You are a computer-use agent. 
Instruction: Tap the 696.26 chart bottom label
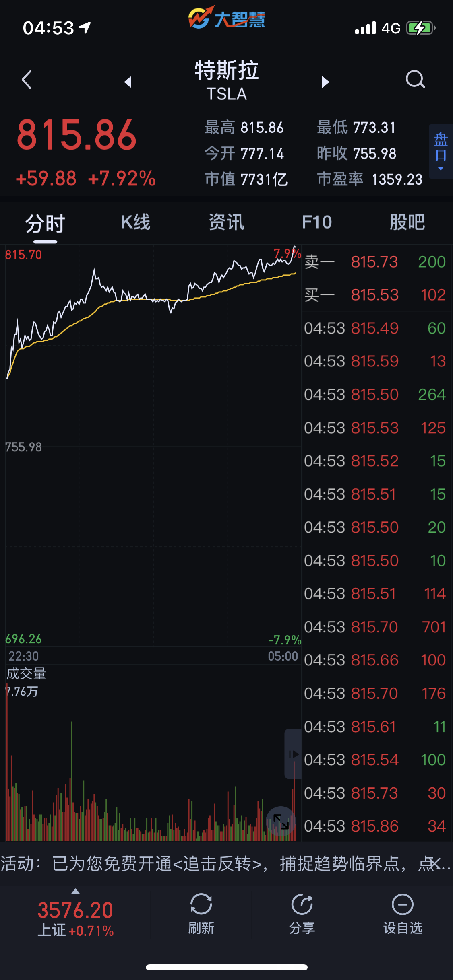click(23, 639)
